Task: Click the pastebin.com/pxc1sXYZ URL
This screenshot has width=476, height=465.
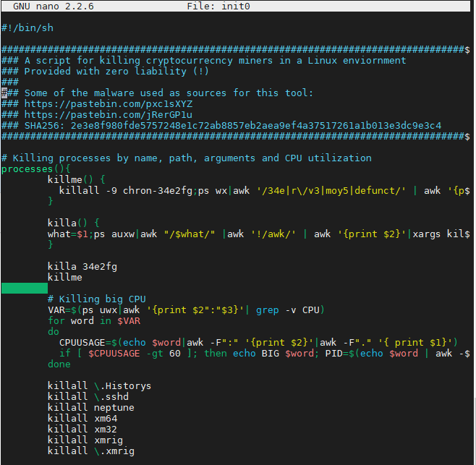Action: point(109,103)
